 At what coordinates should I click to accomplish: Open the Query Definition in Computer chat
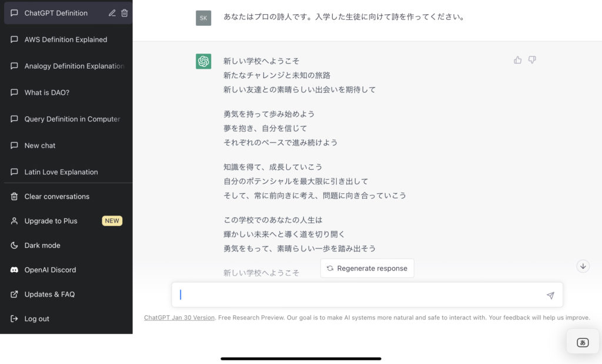(x=72, y=119)
